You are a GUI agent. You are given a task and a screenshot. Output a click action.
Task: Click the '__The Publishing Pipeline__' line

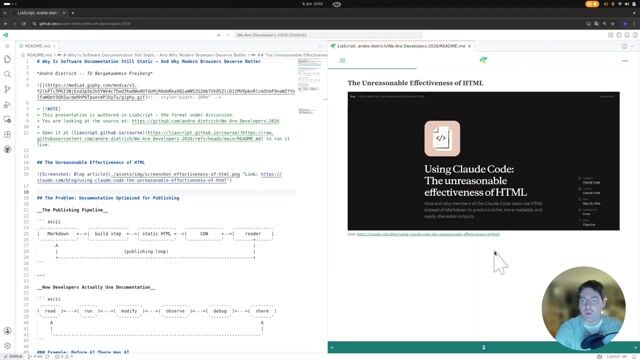click(72, 210)
